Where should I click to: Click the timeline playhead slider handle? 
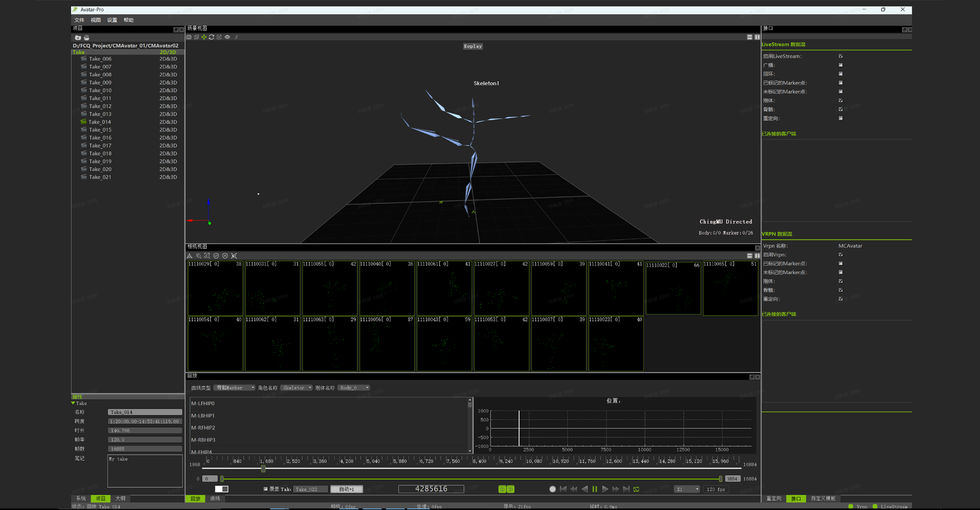pyautogui.click(x=263, y=468)
